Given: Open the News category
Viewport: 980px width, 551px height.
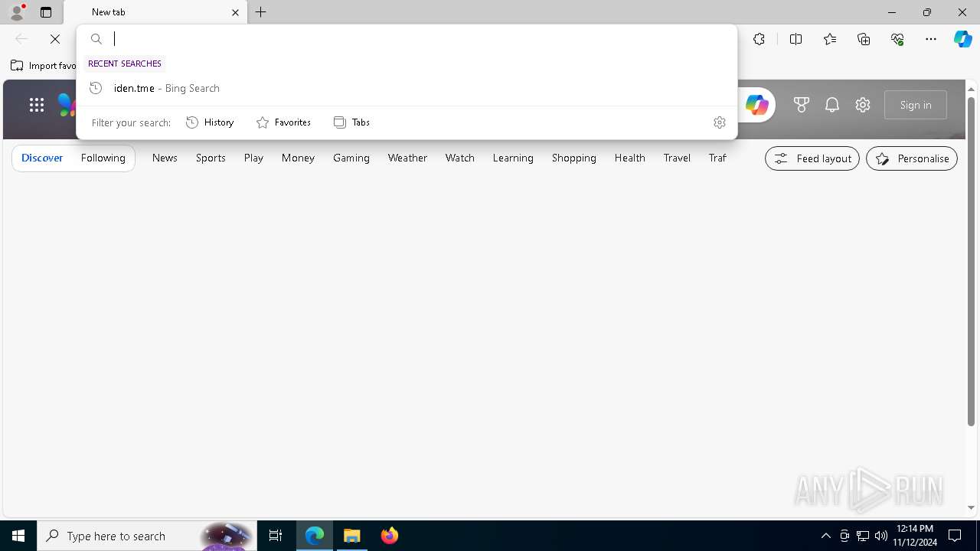Looking at the screenshot, I should click(x=165, y=158).
